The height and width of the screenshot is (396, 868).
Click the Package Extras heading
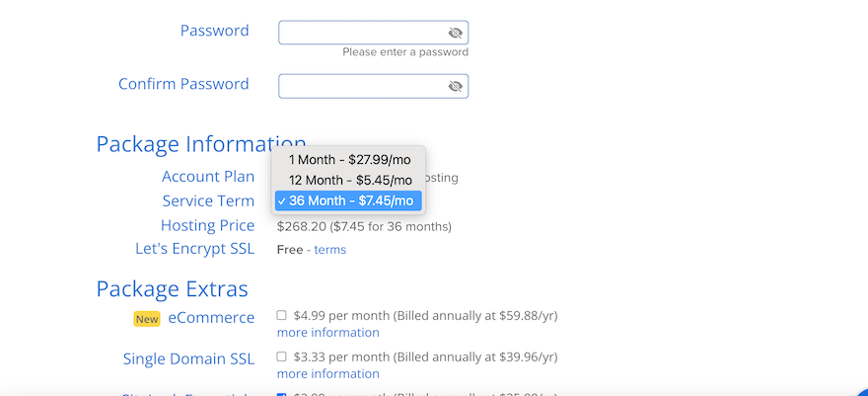tap(173, 289)
